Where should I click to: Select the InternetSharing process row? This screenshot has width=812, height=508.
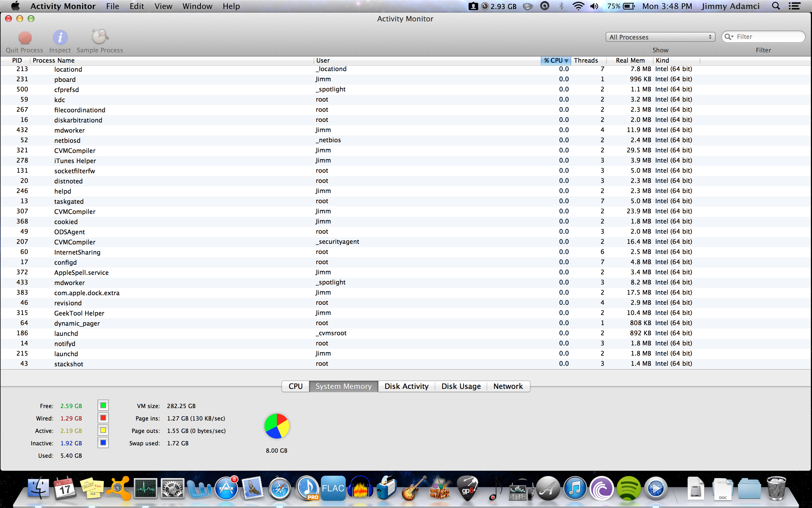coord(406,252)
